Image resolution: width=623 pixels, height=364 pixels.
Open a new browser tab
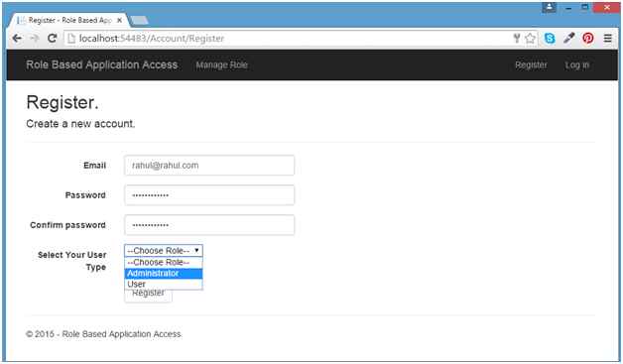tap(139, 20)
